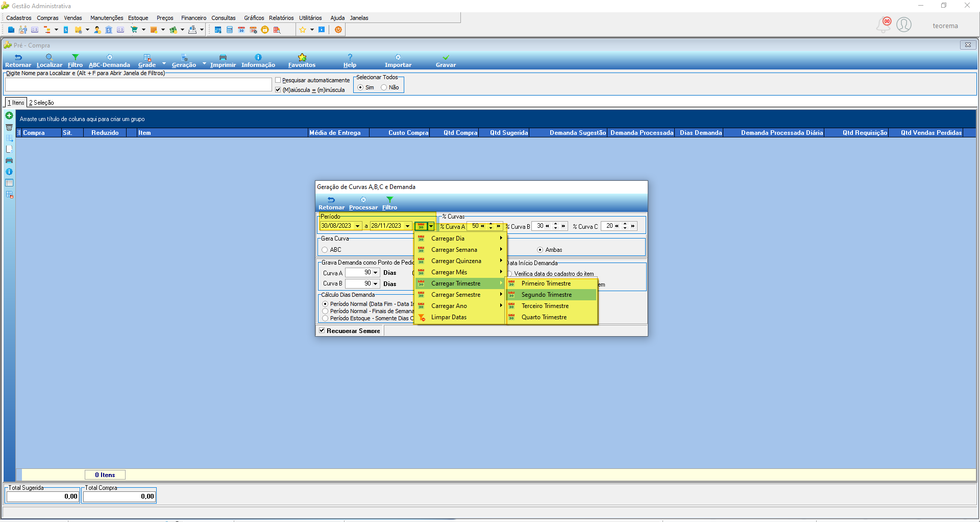Click the Gravar checkmark icon

(446, 57)
